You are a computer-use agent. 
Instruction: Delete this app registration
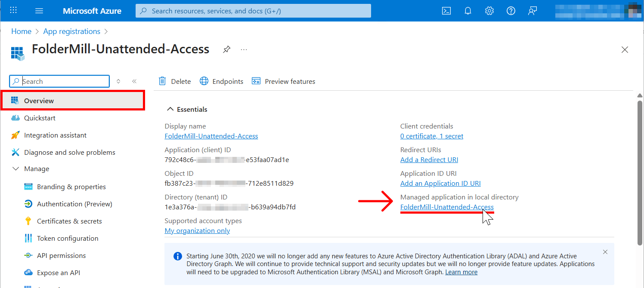(x=175, y=81)
